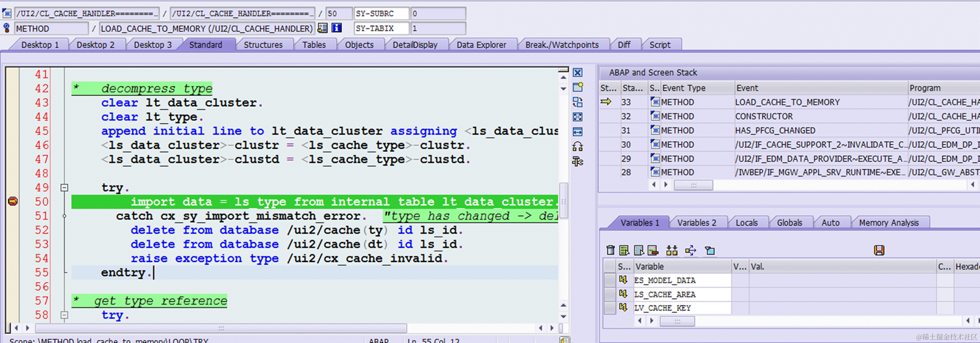Open the Memory Analysis tab
980x343 pixels.
click(888, 223)
